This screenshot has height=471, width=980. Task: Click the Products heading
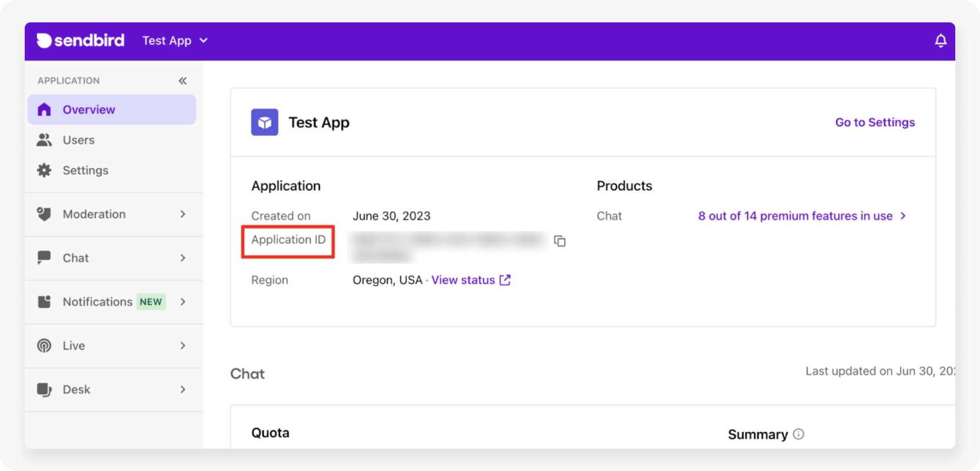pyautogui.click(x=624, y=186)
